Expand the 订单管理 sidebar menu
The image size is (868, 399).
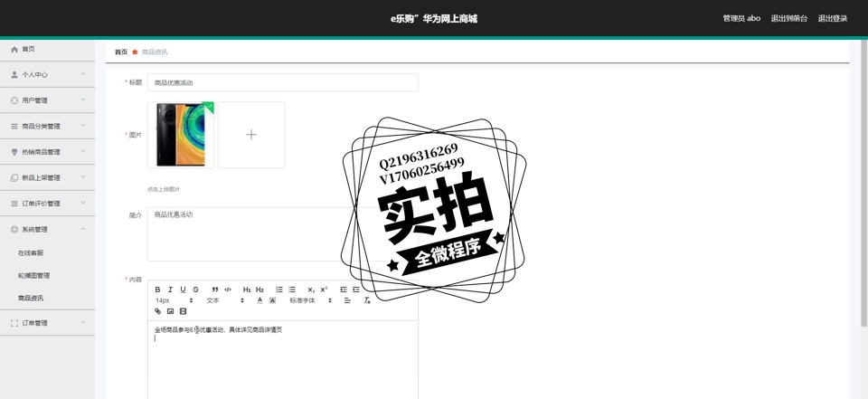[x=47, y=322]
